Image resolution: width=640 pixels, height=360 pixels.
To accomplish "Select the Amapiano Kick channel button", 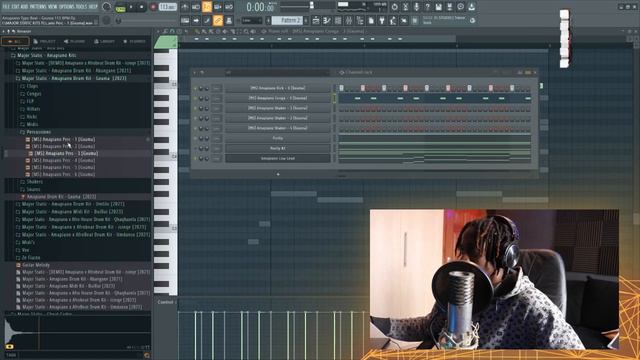I will pyautogui.click(x=278, y=88).
